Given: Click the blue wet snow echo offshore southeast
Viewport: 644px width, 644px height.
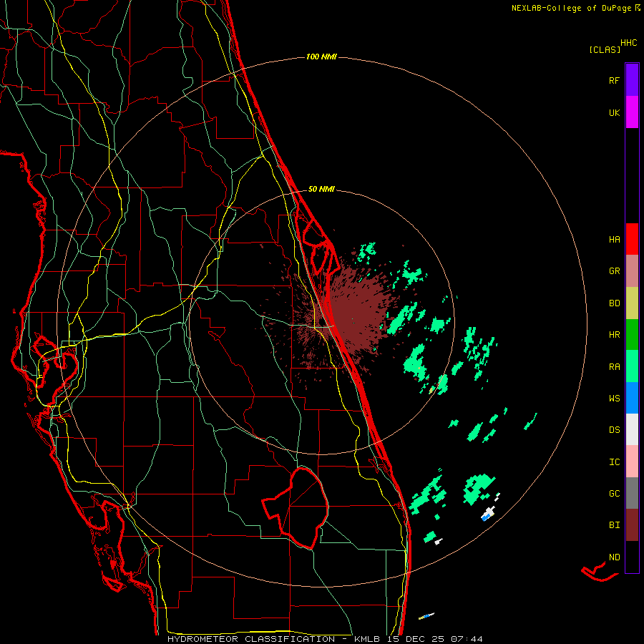Looking at the screenshot, I should coord(487,517).
